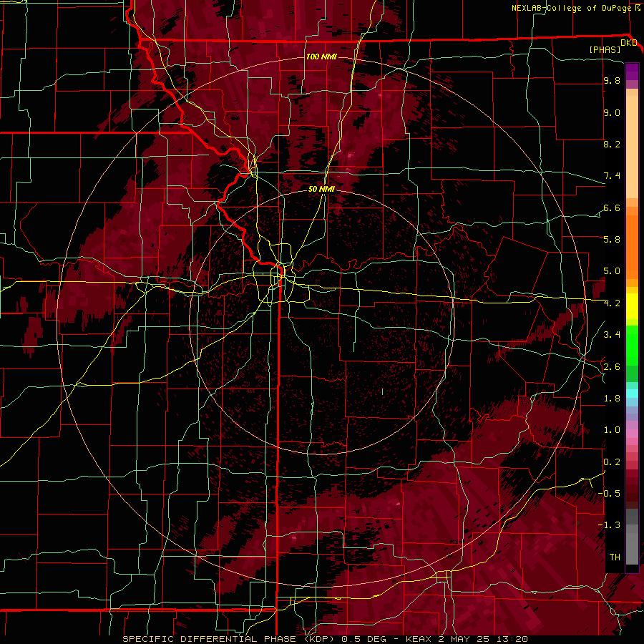
Task: Click the small logo icon after DuPage
Action: [637, 8]
